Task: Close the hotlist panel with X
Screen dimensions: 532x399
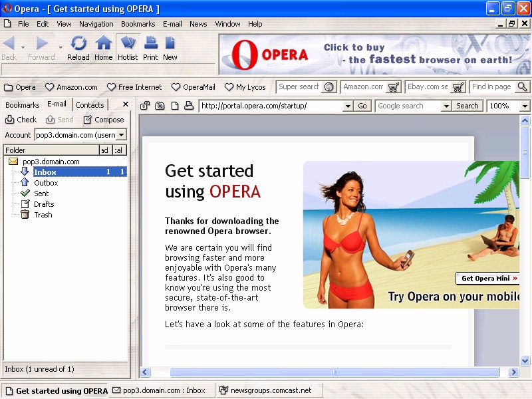Action: pos(126,104)
